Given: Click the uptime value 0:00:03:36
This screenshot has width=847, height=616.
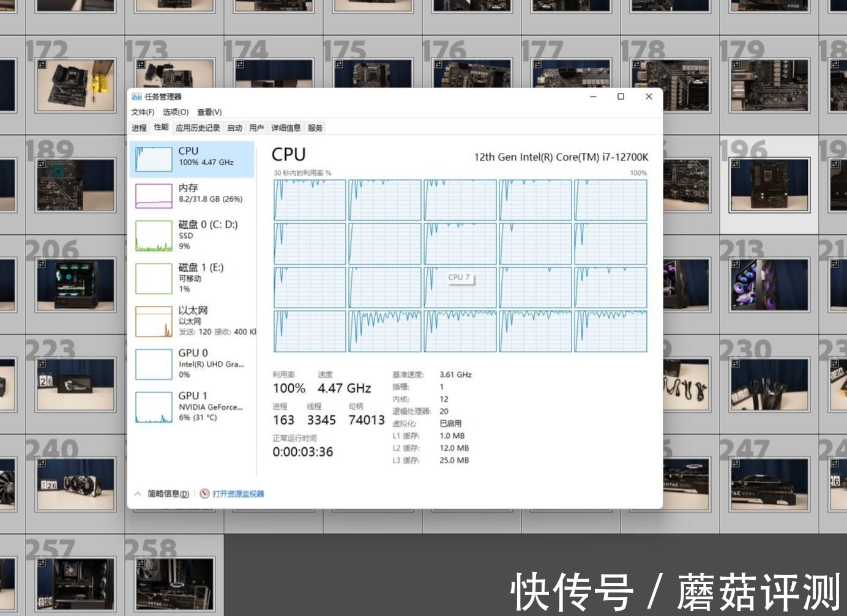Looking at the screenshot, I should pos(303,452).
